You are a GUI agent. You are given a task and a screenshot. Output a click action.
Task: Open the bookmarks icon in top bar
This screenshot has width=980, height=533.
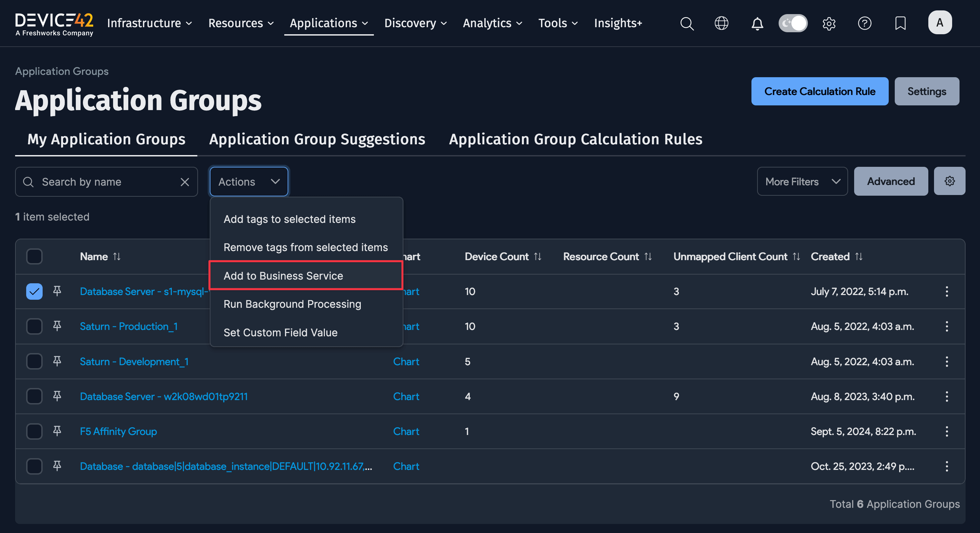(900, 23)
